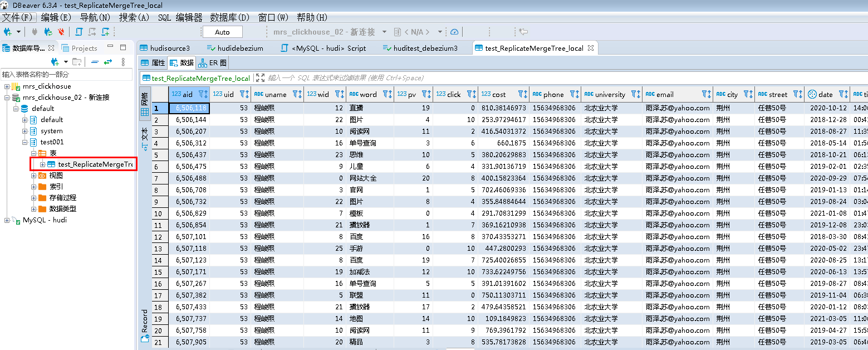Switch to text view side tab

tap(144, 139)
